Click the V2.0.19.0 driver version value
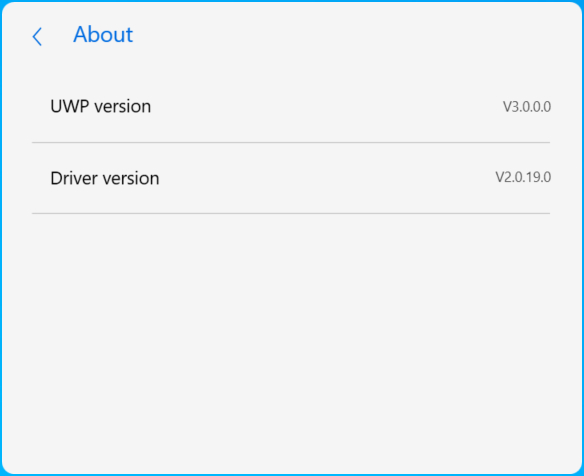 coord(523,177)
